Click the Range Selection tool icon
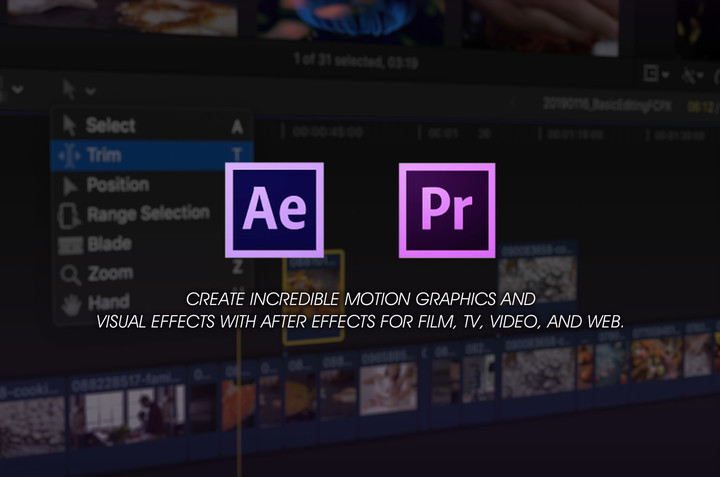Viewport: 720px width, 477px height. point(69,215)
